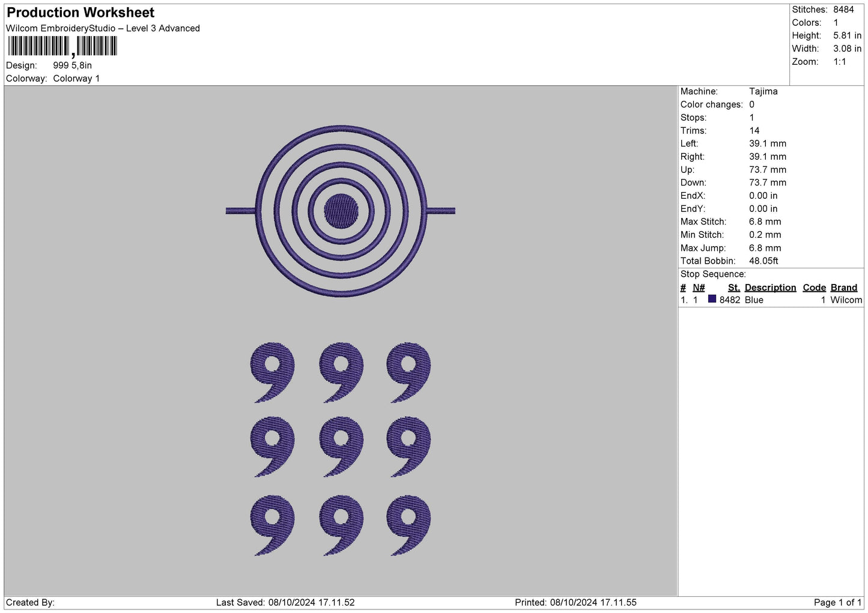Click the "Color changes:" label
The height and width of the screenshot is (613, 868).
point(711,104)
